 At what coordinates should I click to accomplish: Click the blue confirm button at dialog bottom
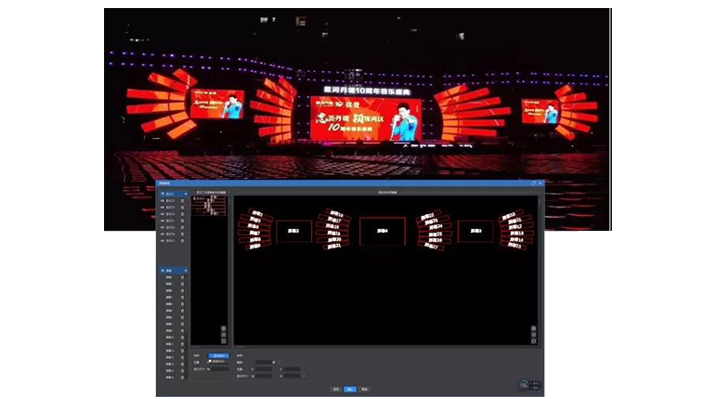coord(350,389)
